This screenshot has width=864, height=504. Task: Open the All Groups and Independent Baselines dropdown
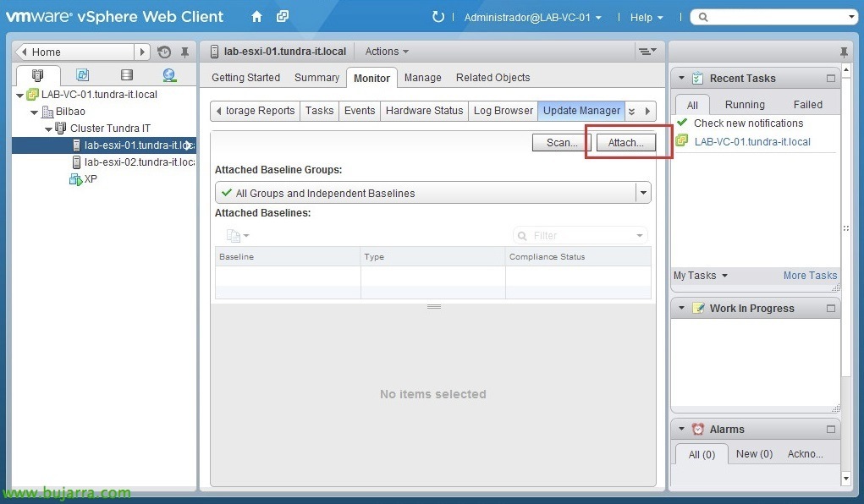point(644,192)
